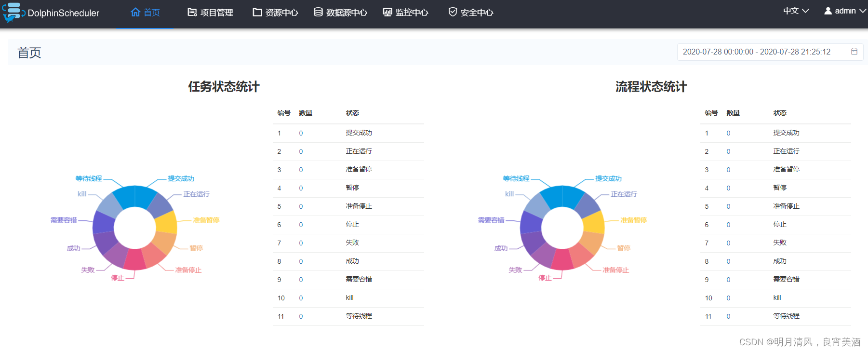This screenshot has width=868, height=351.
Task: Click 准备停止 status in process table
Action: click(x=786, y=206)
